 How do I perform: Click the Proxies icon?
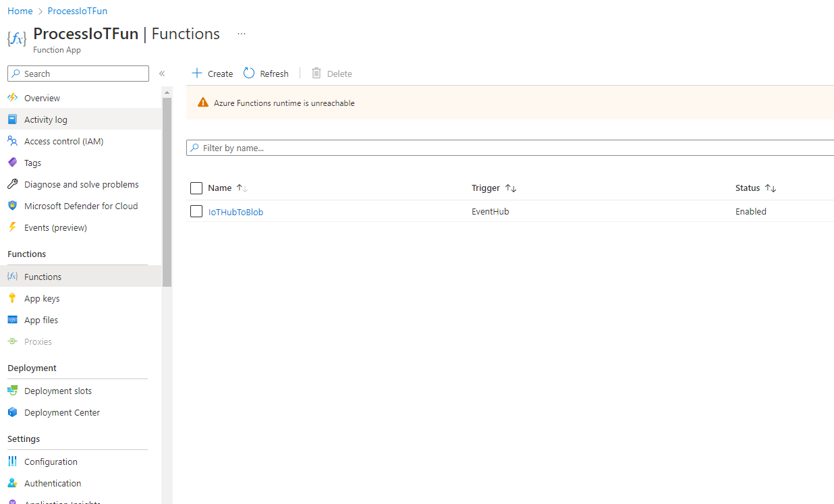[12, 341]
